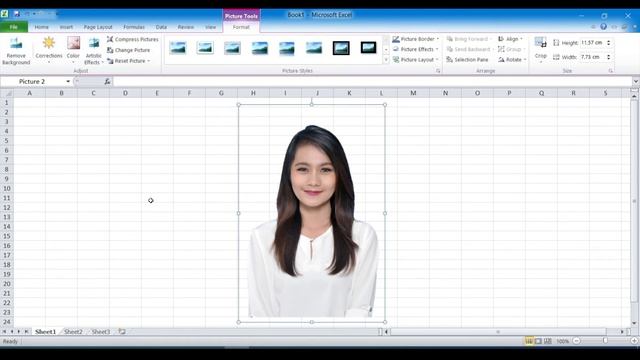This screenshot has width=640, height=360.
Task: Click Change Picture
Action: pos(129,50)
